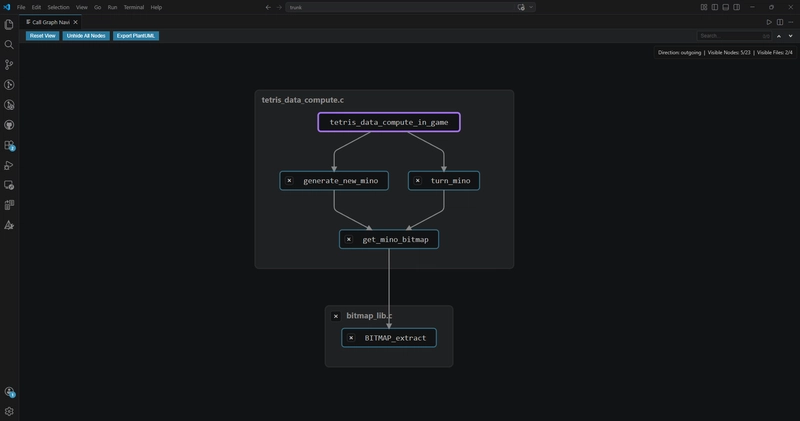Screen dimensions: 800x421
Task: Open the Explorer view in the activity bar
Action: [x=9, y=24]
